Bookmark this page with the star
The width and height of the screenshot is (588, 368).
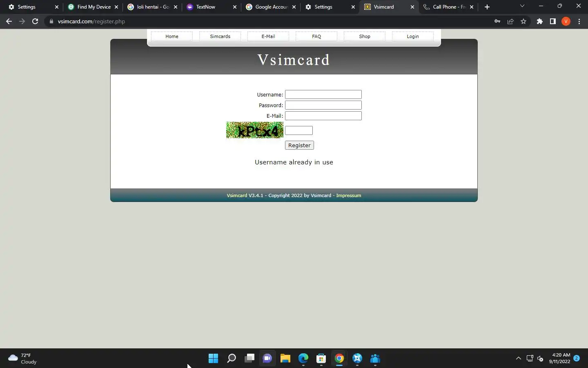coord(523,21)
